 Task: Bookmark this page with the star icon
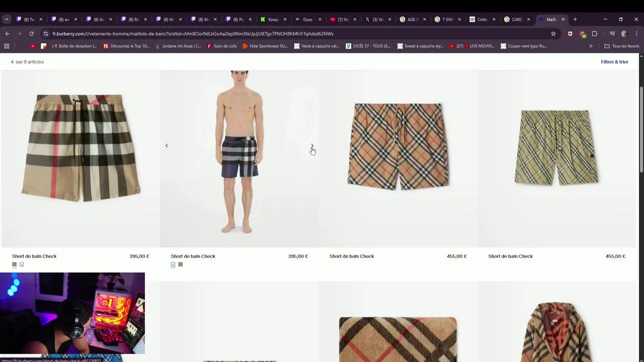click(553, 34)
